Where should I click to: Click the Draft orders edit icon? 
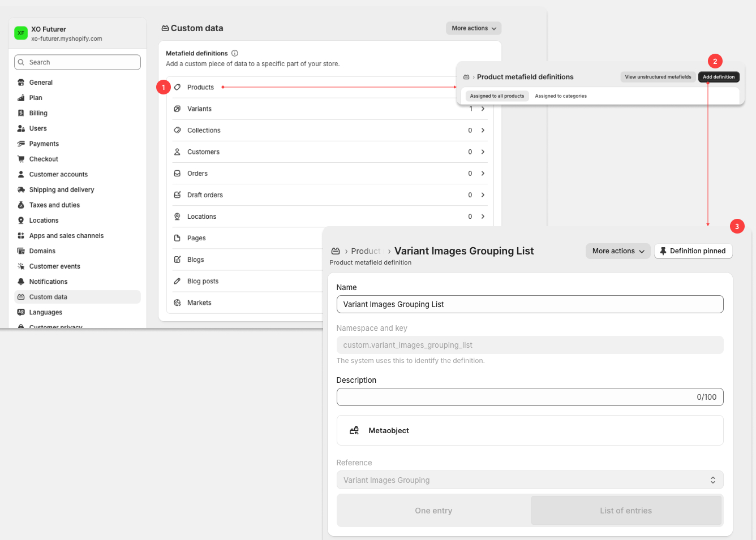coord(177,195)
